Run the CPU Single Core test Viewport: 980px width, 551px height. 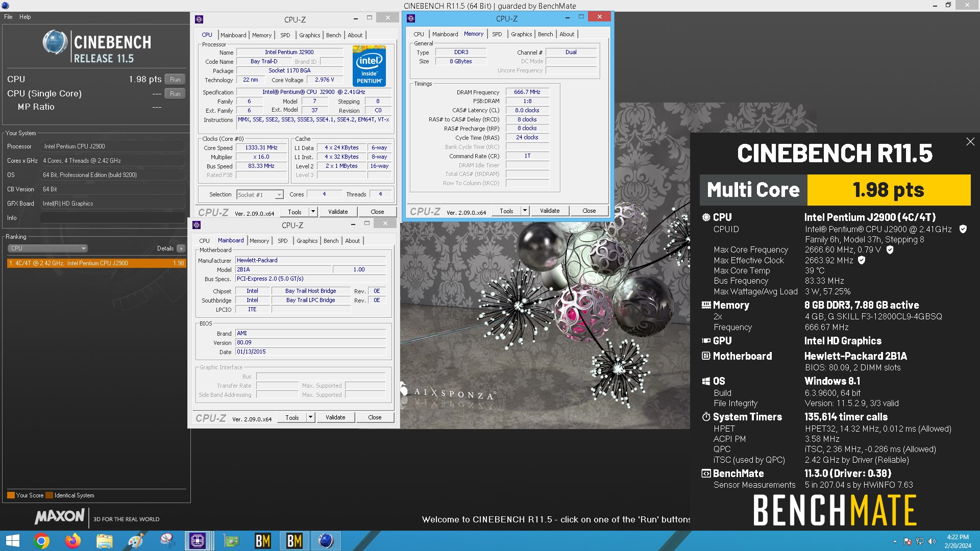point(175,94)
